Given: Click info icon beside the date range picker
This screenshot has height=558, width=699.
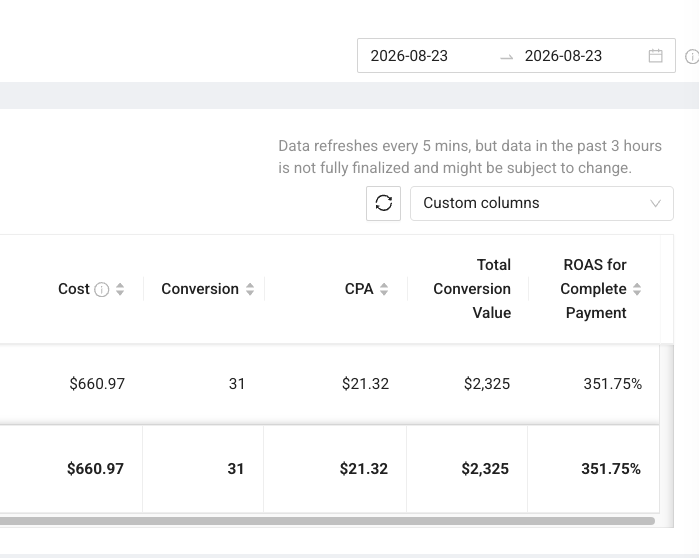Looking at the screenshot, I should tap(692, 56).
